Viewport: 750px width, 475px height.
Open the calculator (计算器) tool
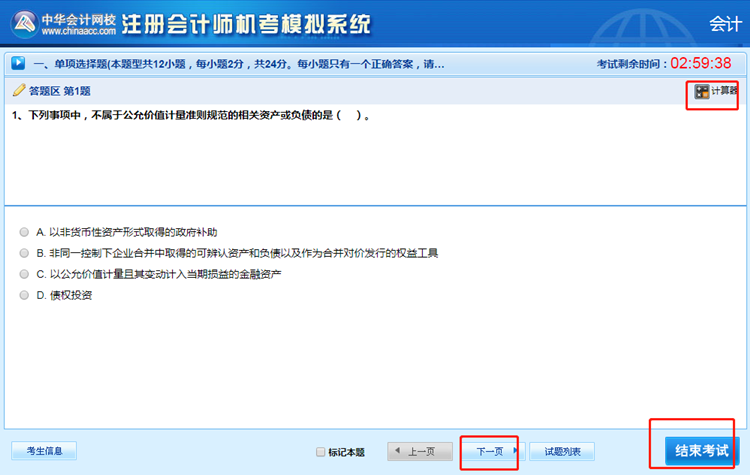[716, 91]
